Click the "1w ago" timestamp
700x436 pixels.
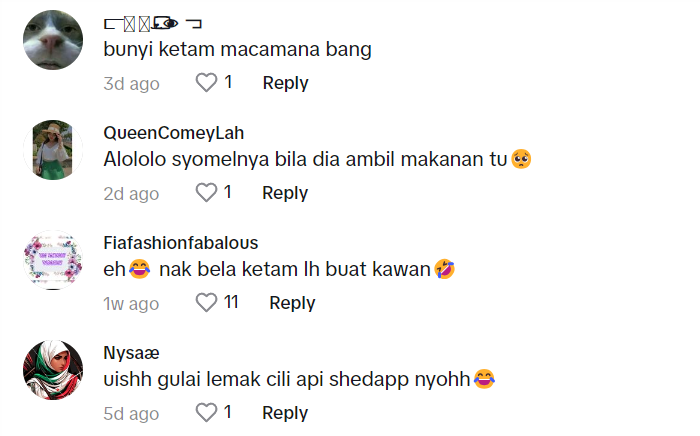click(x=131, y=303)
